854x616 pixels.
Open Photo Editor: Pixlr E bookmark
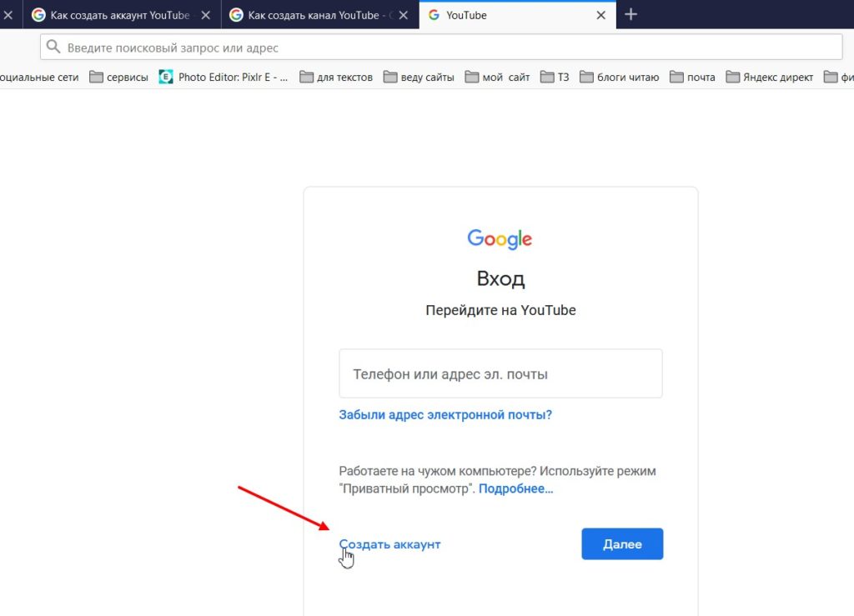224,78
